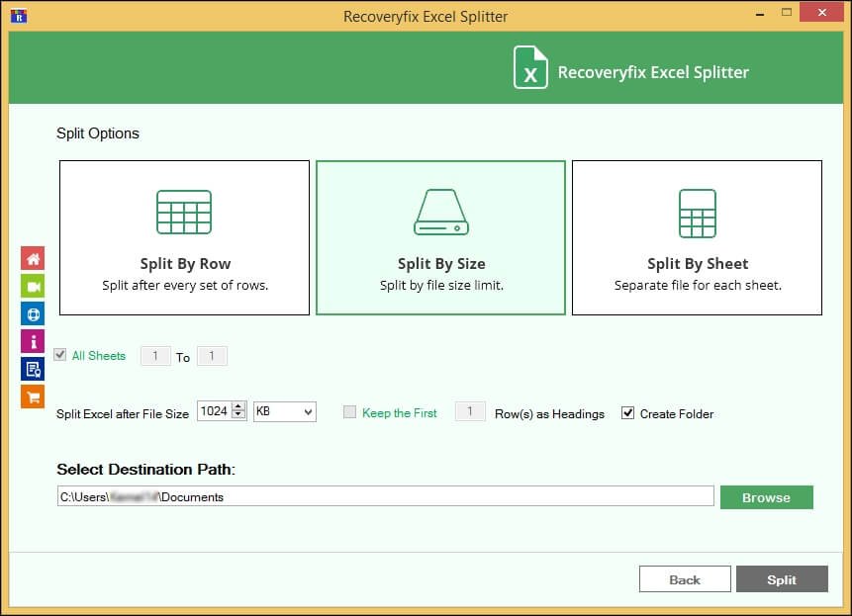Viewport: 852px width, 616px height.
Task: Click 'Split by file size limit.' text
Action: tap(441, 286)
